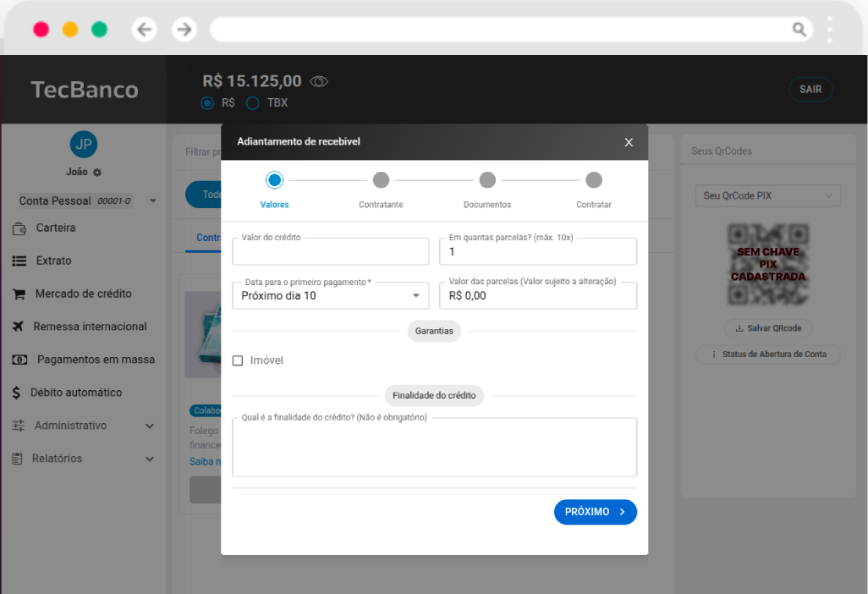Go to the Contratante step
This screenshot has width=868, height=594.
pyautogui.click(x=381, y=180)
